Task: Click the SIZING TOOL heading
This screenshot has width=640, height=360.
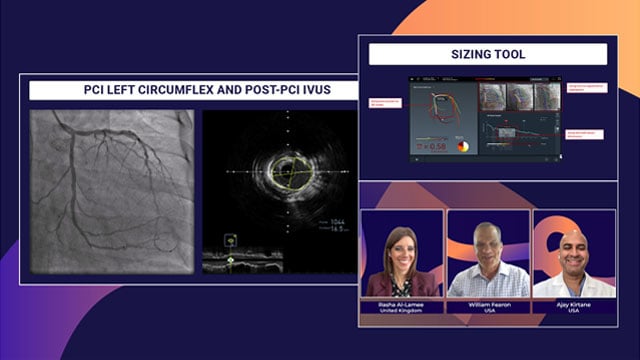Action: coord(488,54)
